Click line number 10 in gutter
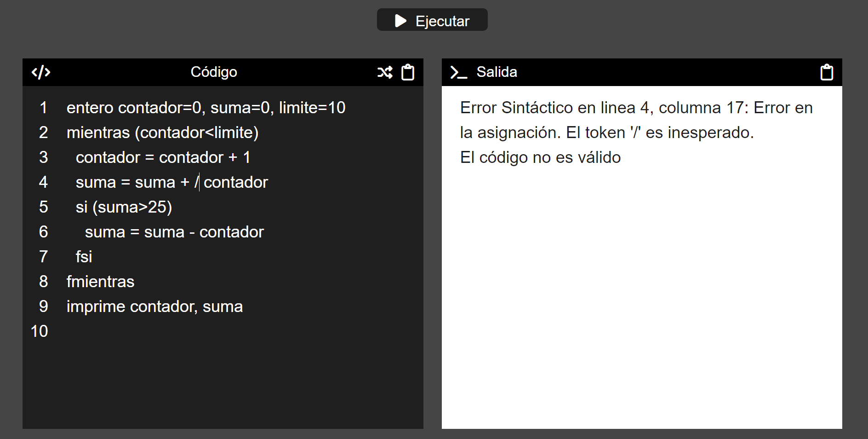This screenshot has height=439, width=868. (x=39, y=331)
